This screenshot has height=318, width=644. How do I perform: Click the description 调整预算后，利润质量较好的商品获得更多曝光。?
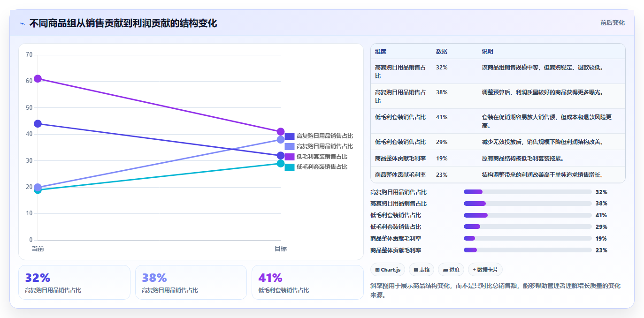point(543,92)
